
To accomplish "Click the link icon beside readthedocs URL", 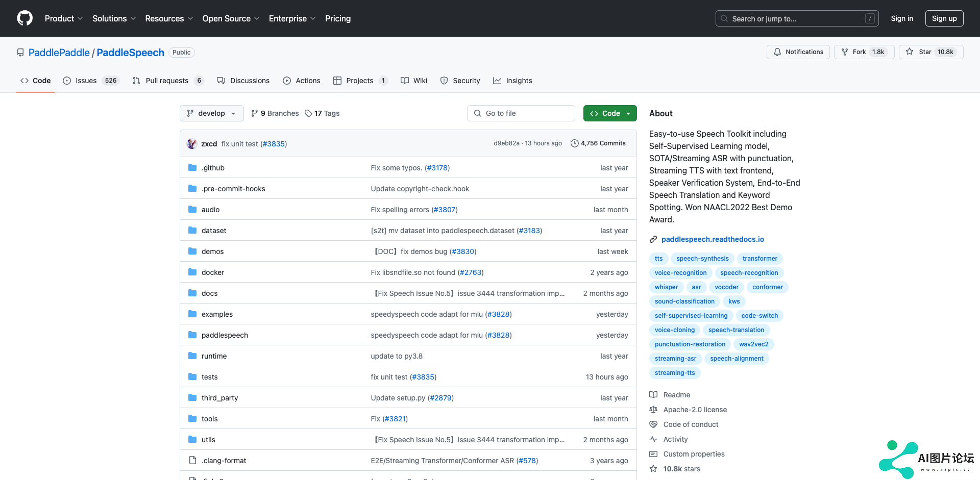I will point(653,239).
